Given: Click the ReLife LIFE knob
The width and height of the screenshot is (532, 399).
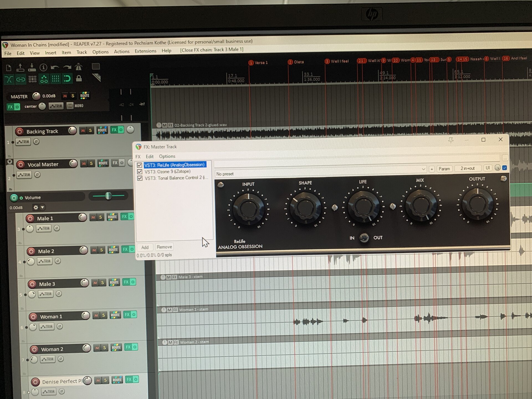Looking at the screenshot, I should click(x=363, y=206).
